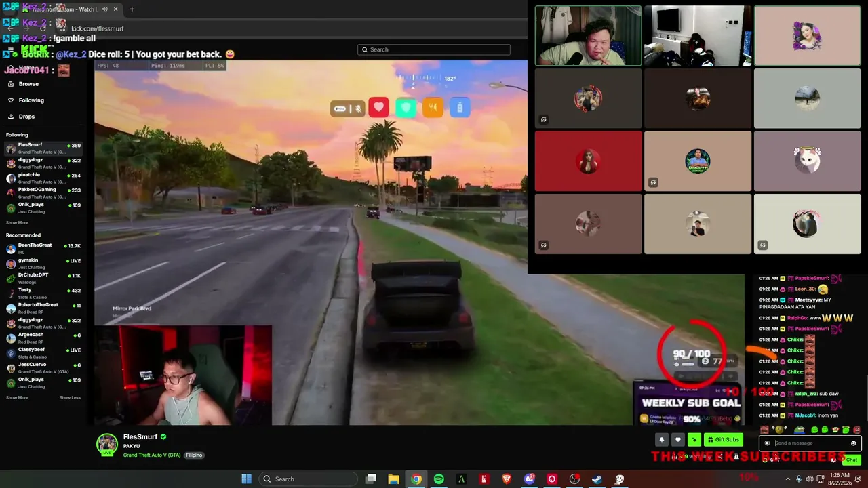Image resolution: width=868 pixels, height=488 pixels.
Task: Click JessCuervo's avatar in Recommended
Action: [11, 368]
